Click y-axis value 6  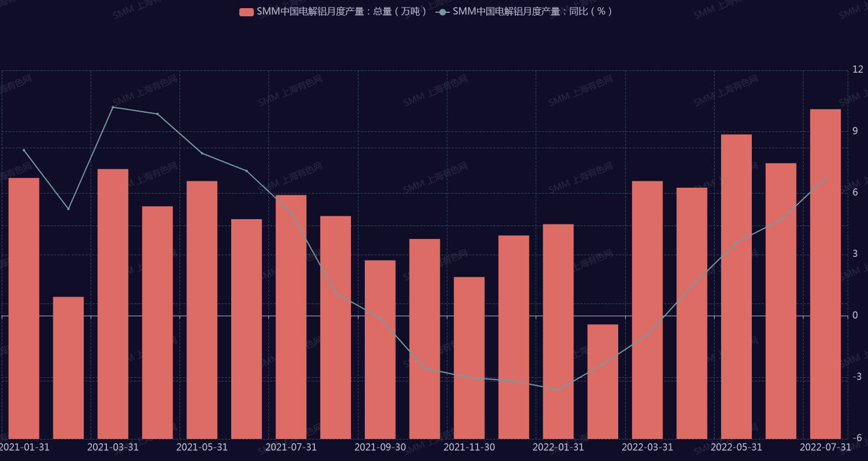click(x=855, y=192)
